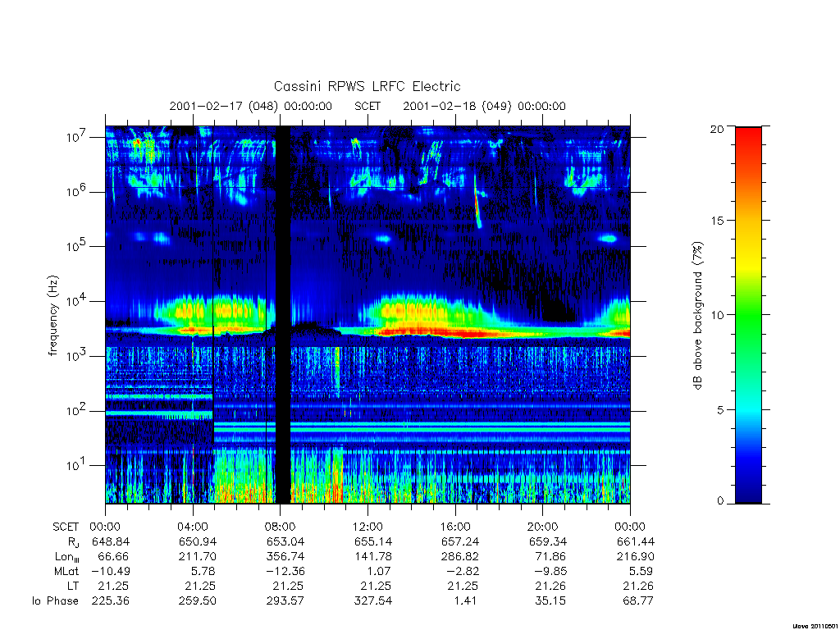
Task: Click the SCET time label '04:00'
Action: [x=192, y=527]
